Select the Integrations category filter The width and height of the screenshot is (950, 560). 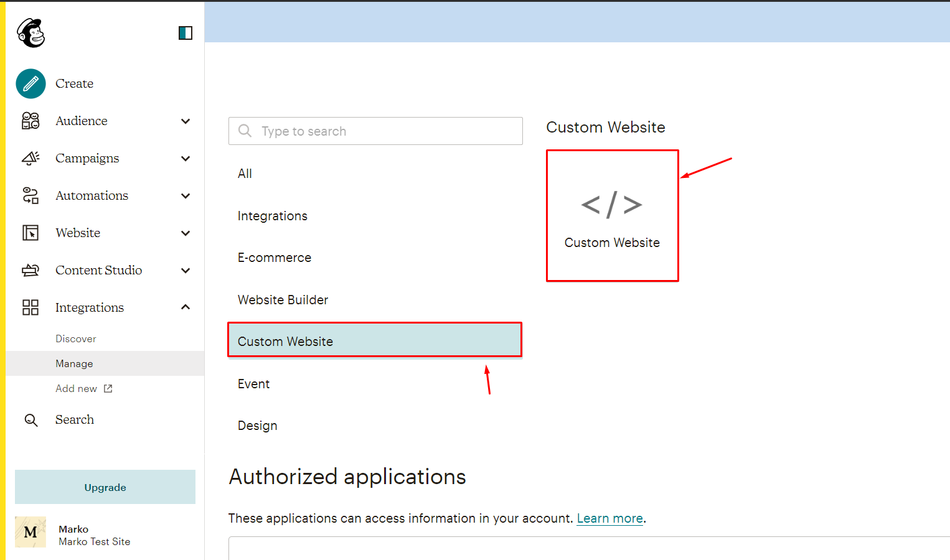(273, 216)
